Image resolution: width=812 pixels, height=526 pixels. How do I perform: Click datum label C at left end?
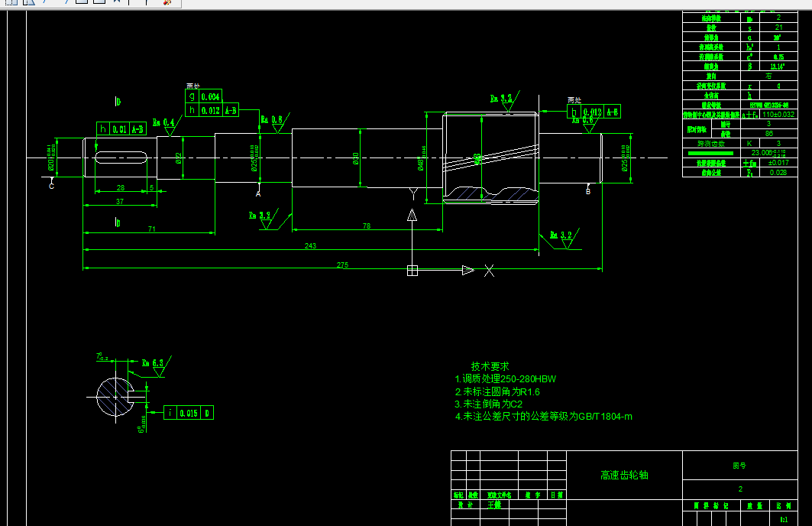pyautogui.click(x=51, y=186)
